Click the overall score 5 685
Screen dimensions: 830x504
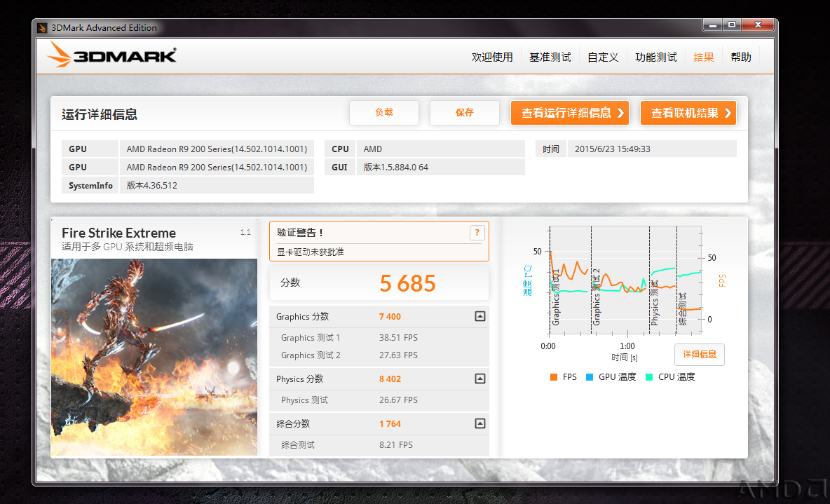click(x=407, y=284)
